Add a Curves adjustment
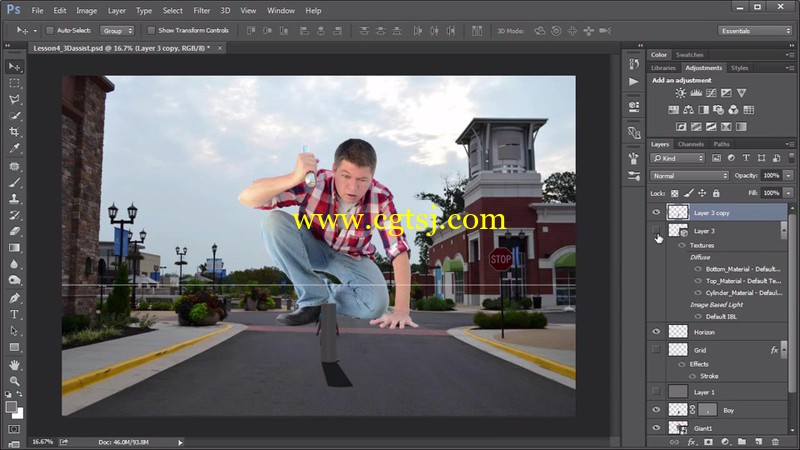 click(711, 93)
